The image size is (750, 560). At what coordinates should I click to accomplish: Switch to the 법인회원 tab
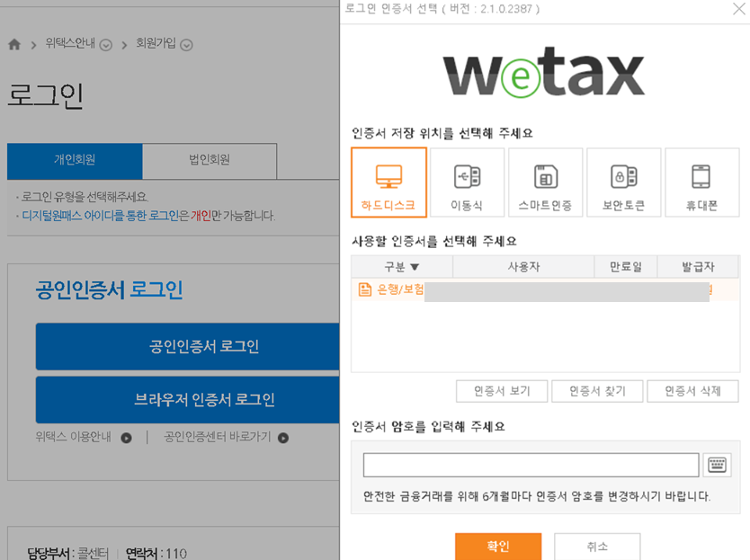[x=210, y=161]
